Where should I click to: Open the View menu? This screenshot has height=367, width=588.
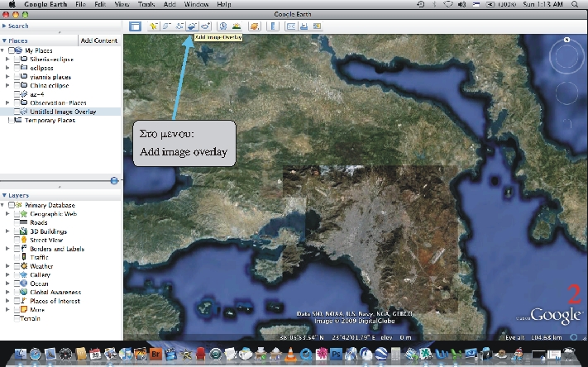122,4
